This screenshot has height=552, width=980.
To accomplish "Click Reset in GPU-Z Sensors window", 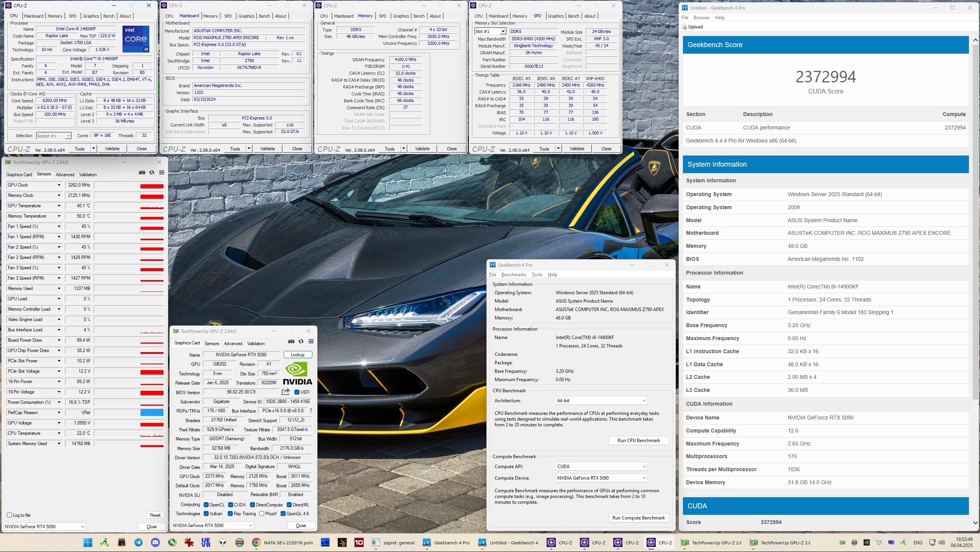I will tap(155, 515).
